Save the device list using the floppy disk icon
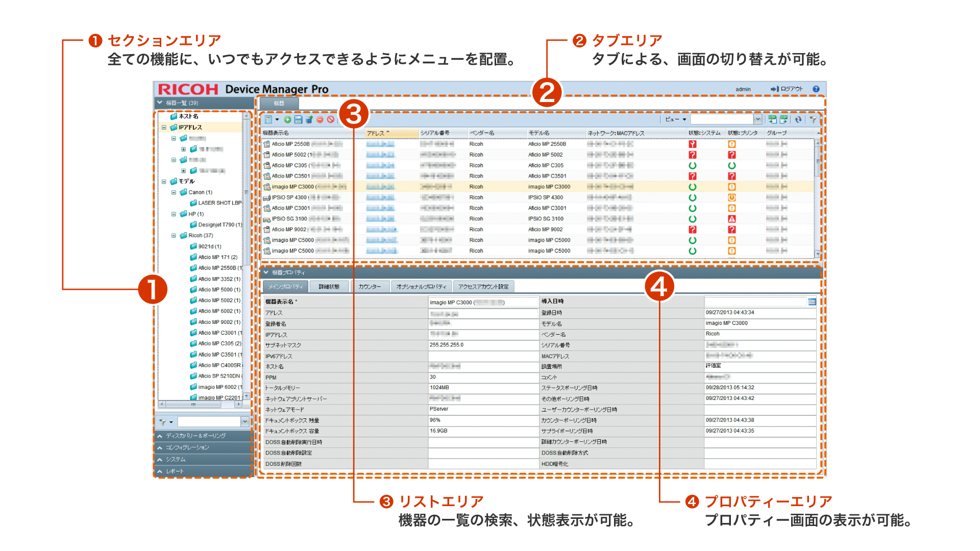The width and height of the screenshot is (980, 551). (x=299, y=119)
